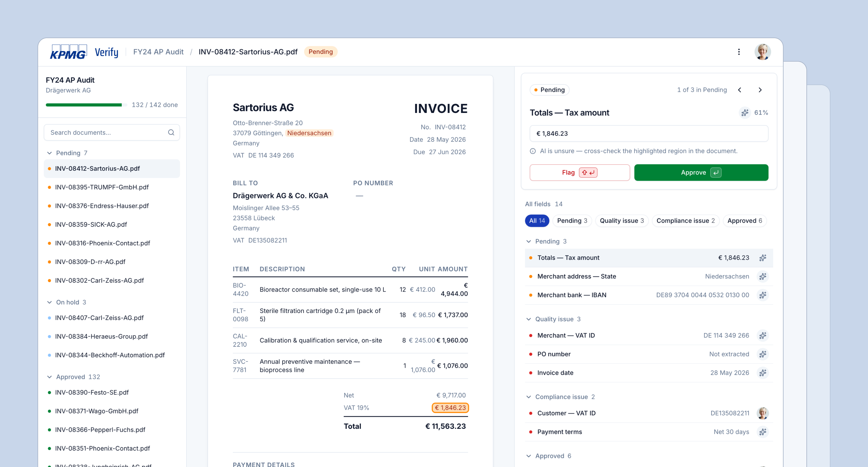Screen dimensions: 868x467
Task: Go to next pending field
Action: click(760, 90)
